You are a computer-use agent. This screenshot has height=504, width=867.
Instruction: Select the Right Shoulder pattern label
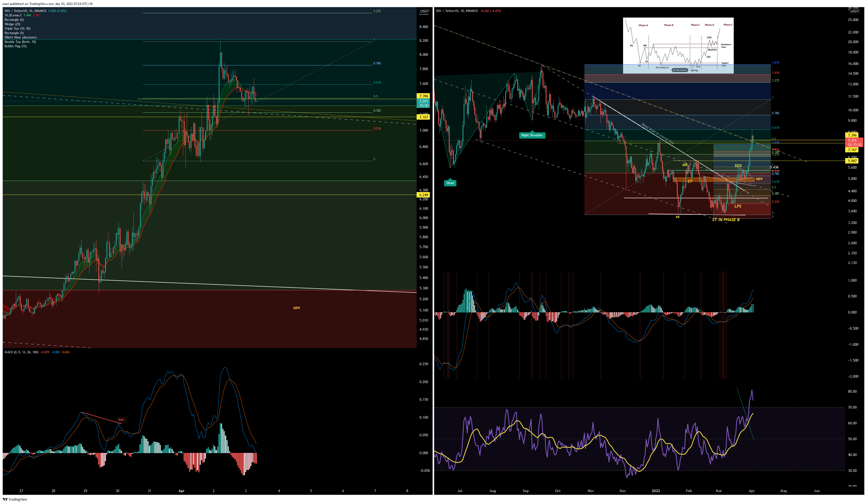(532, 135)
